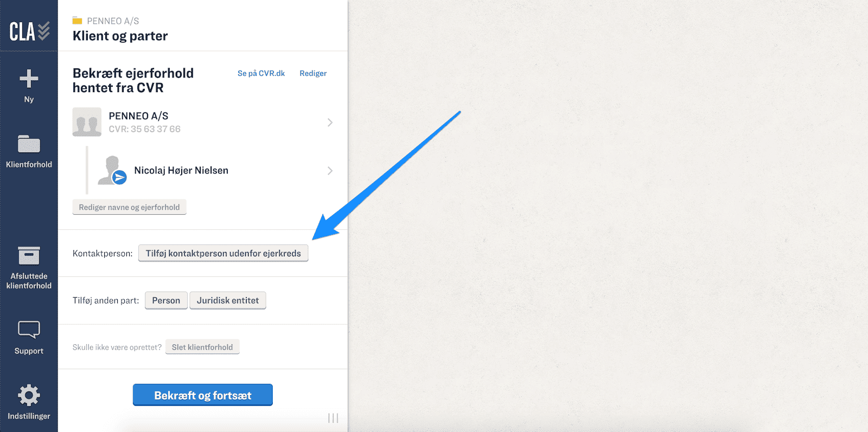Click Nicolaj Højer Nielsen person avatar
This screenshot has width=868, height=432.
tap(112, 170)
